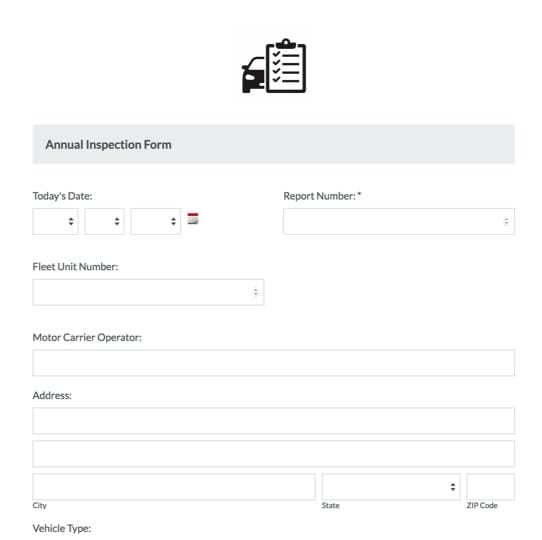Viewport: 542px width, 540px height.
Task: Open the calendar date picker icon
Action: (x=193, y=218)
